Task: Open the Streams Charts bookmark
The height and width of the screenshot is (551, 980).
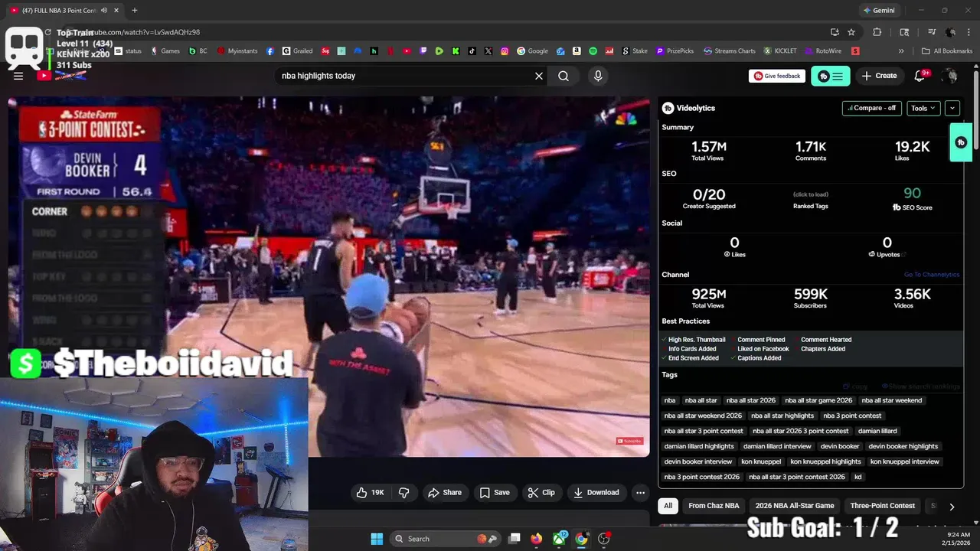Action: (x=729, y=51)
